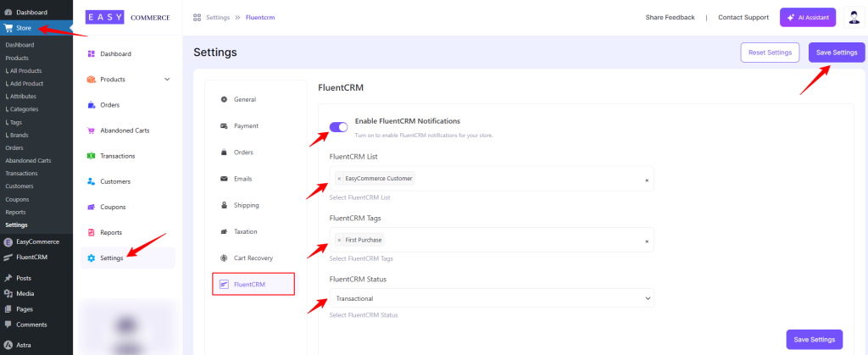Click bottom Save Settings button
The width and height of the screenshot is (868, 355).
point(815,340)
